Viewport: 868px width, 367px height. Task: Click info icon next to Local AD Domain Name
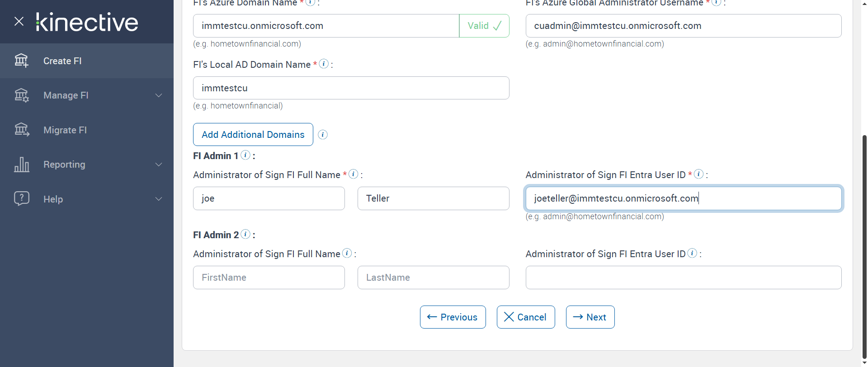click(x=324, y=64)
